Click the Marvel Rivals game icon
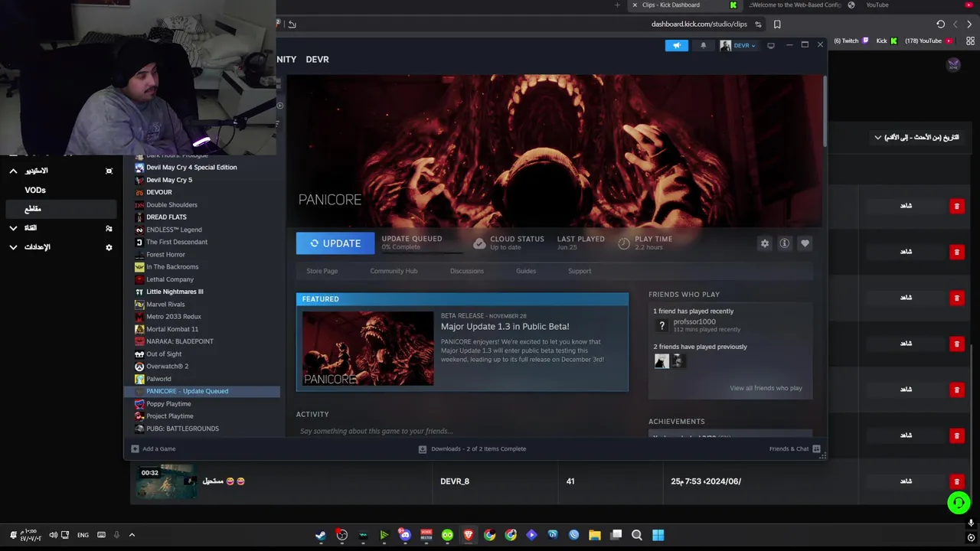 point(139,304)
